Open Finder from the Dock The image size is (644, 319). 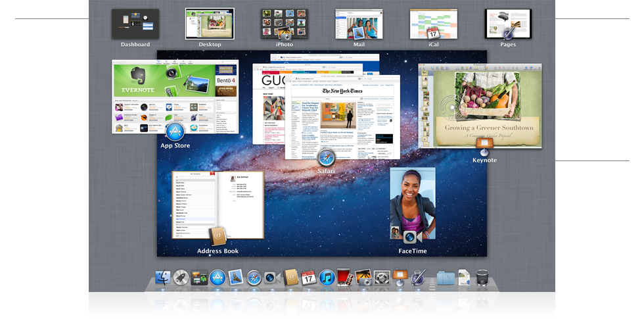click(x=163, y=278)
